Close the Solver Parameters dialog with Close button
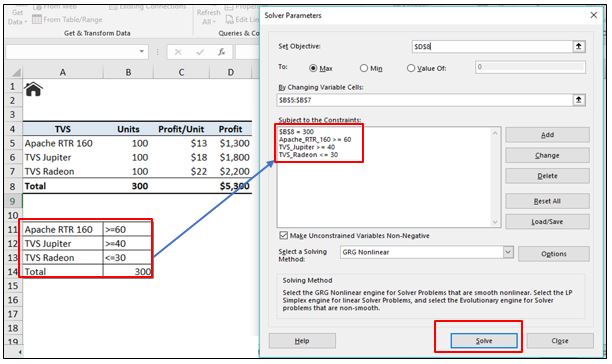Viewport: 612px width, 364px height. pos(560,341)
